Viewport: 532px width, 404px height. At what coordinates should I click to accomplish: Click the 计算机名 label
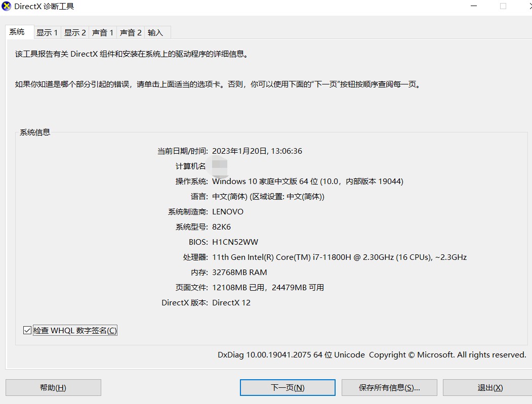click(191, 166)
